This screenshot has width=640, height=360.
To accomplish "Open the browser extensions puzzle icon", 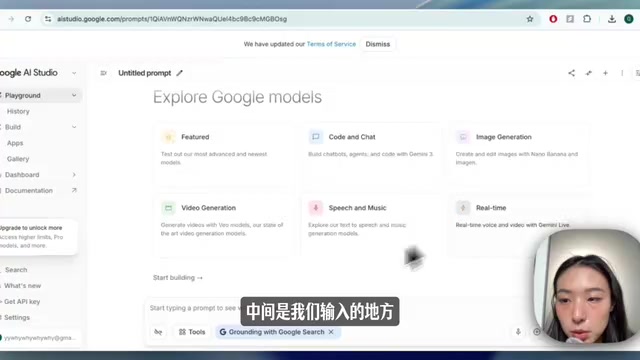I will (587, 19).
